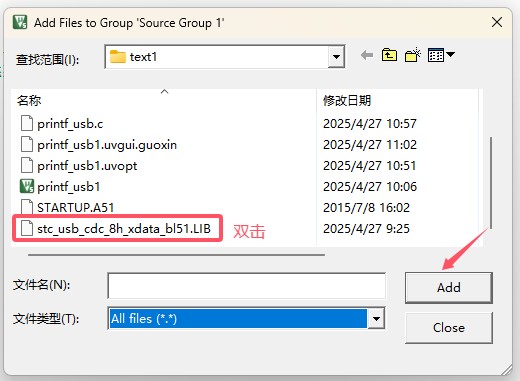
Task: Click the back navigation arrow icon
Action: [x=367, y=55]
